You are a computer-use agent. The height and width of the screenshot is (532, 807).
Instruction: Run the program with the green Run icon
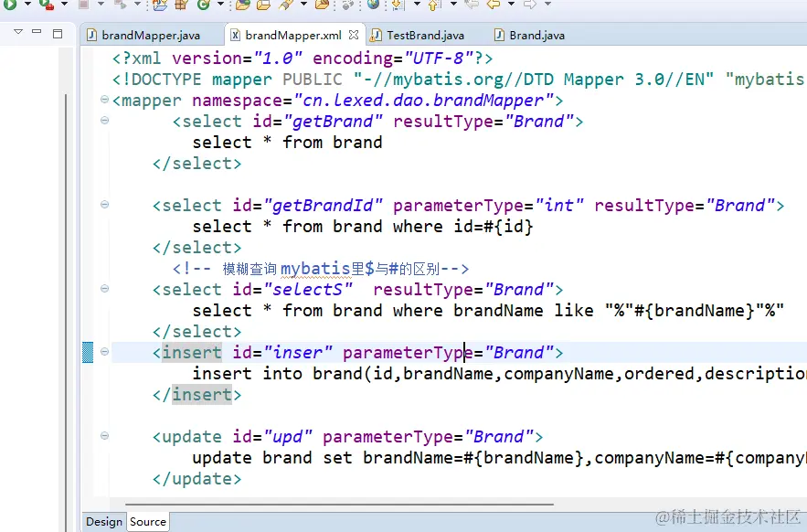pos(10,5)
